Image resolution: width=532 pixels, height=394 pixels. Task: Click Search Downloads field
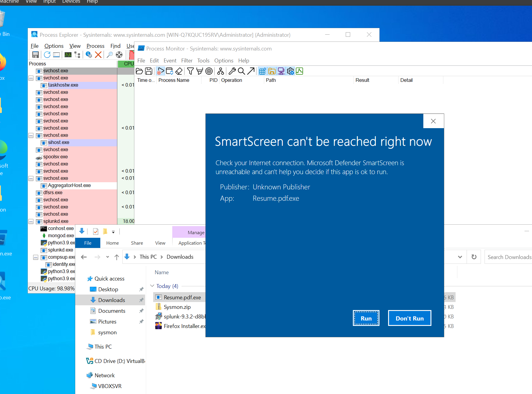click(508, 257)
